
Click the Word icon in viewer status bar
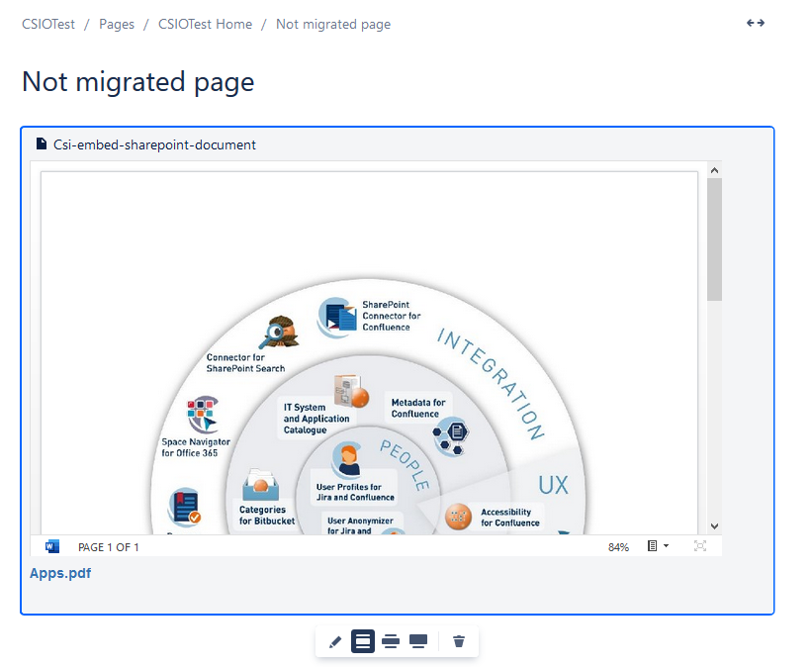(x=52, y=546)
